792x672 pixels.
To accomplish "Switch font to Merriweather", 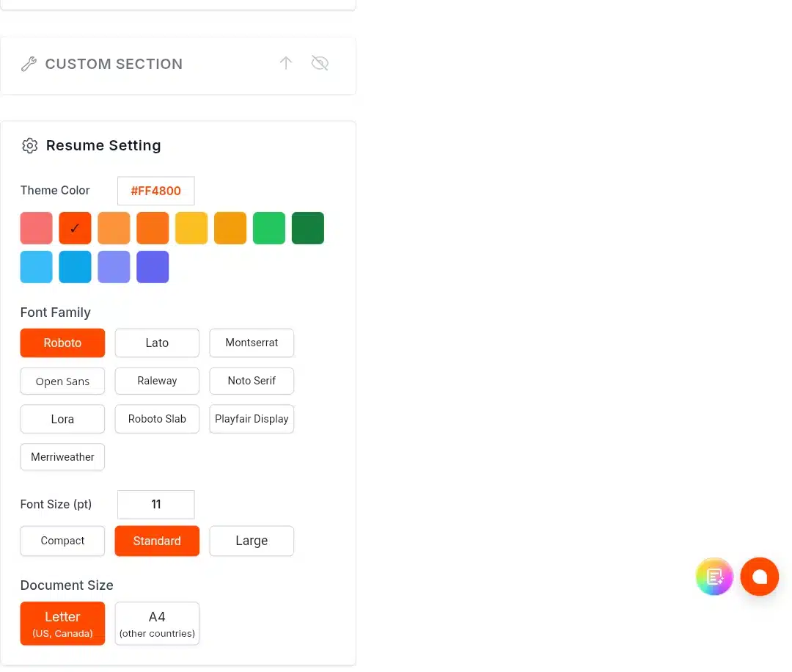I will click(x=62, y=457).
